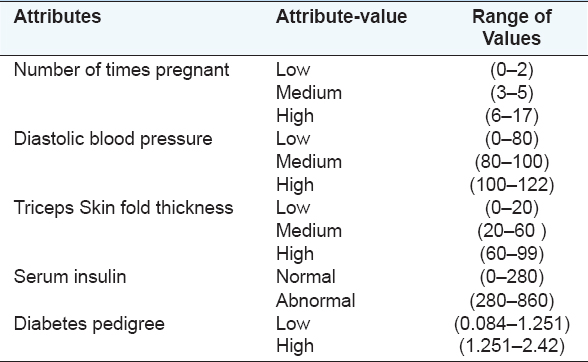Click the Attribute-value column header

click(x=341, y=17)
